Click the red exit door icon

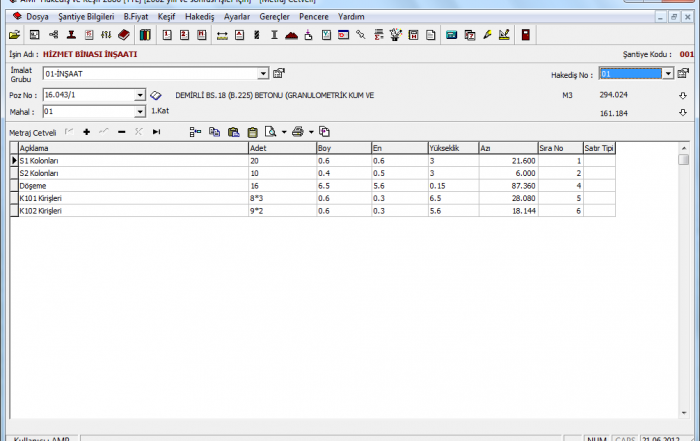(x=526, y=35)
